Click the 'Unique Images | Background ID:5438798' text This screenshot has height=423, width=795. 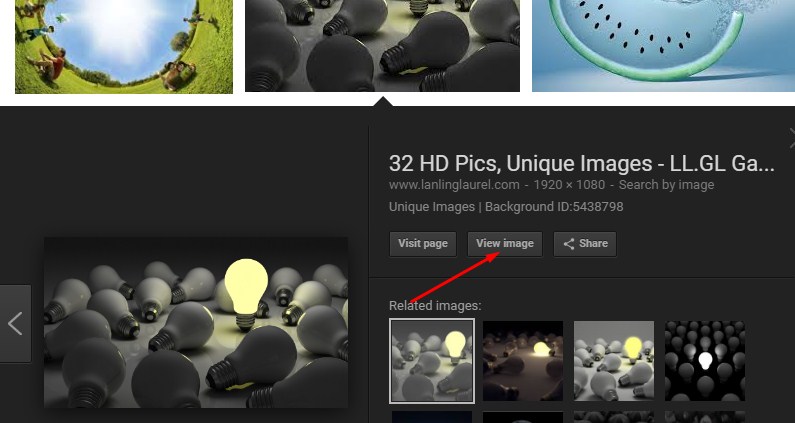click(x=506, y=207)
